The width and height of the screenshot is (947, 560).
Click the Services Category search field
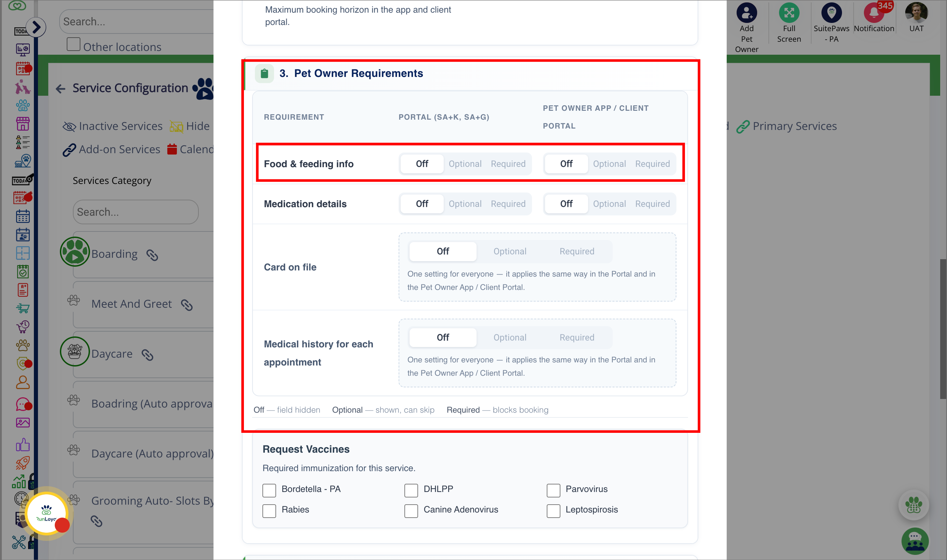pyautogui.click(x=135, y=212)
